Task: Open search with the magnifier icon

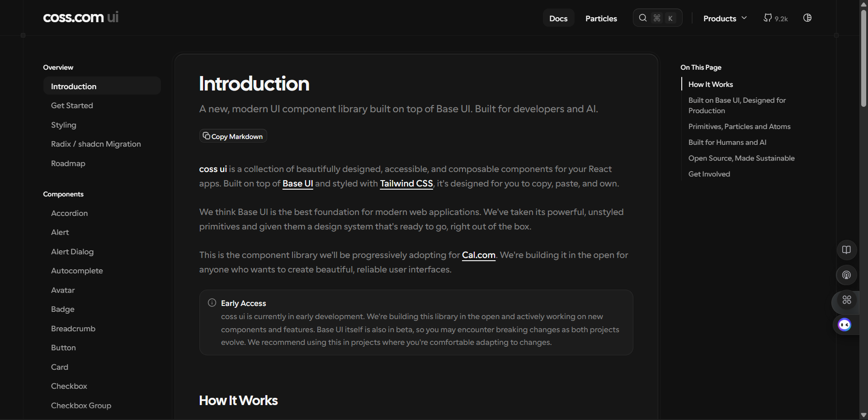Action: 642,18
